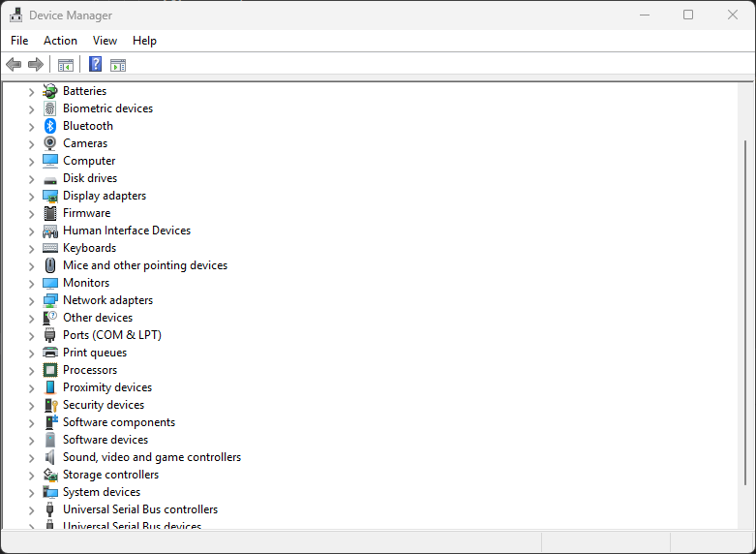756x554 pixels.
Task: Click the Batteries category icon
Action: coord(50,91)
